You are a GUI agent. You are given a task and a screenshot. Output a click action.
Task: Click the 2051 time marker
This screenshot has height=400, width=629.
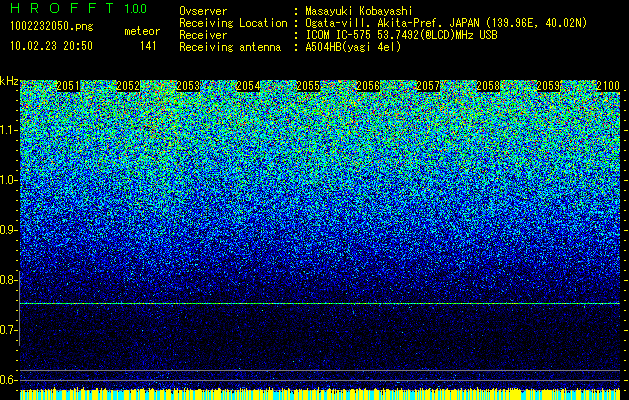coord(68,86)
